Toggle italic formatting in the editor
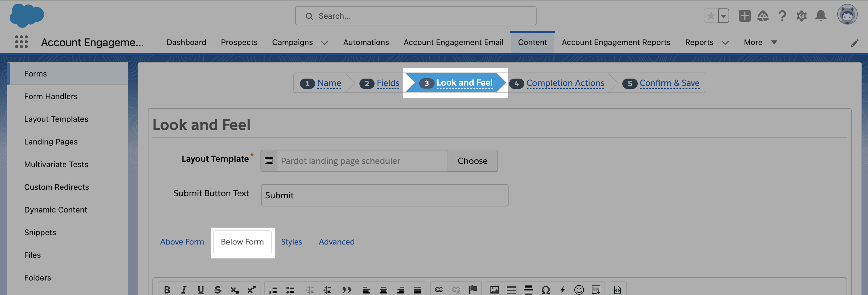The width and height of the screenshot is (868, 295). [183, 290]
